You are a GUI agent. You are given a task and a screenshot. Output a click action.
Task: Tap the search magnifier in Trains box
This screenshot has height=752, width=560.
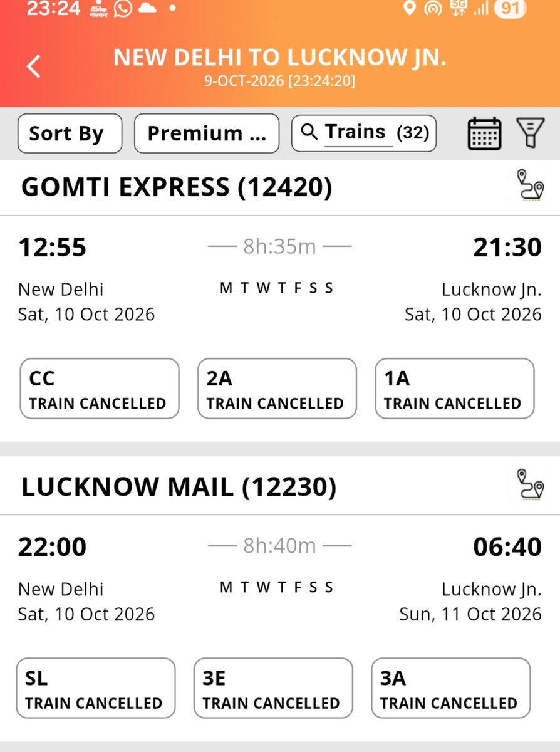point(309,132)
